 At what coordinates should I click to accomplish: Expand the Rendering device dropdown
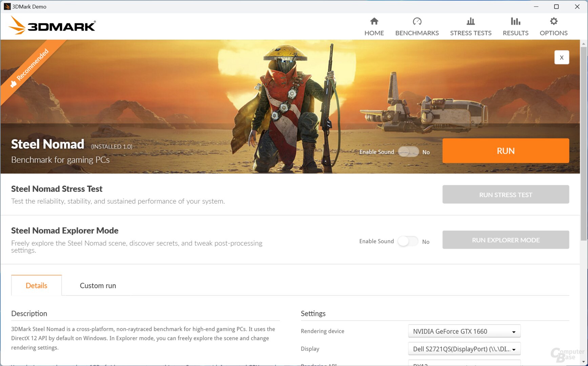tap(464, 331)
